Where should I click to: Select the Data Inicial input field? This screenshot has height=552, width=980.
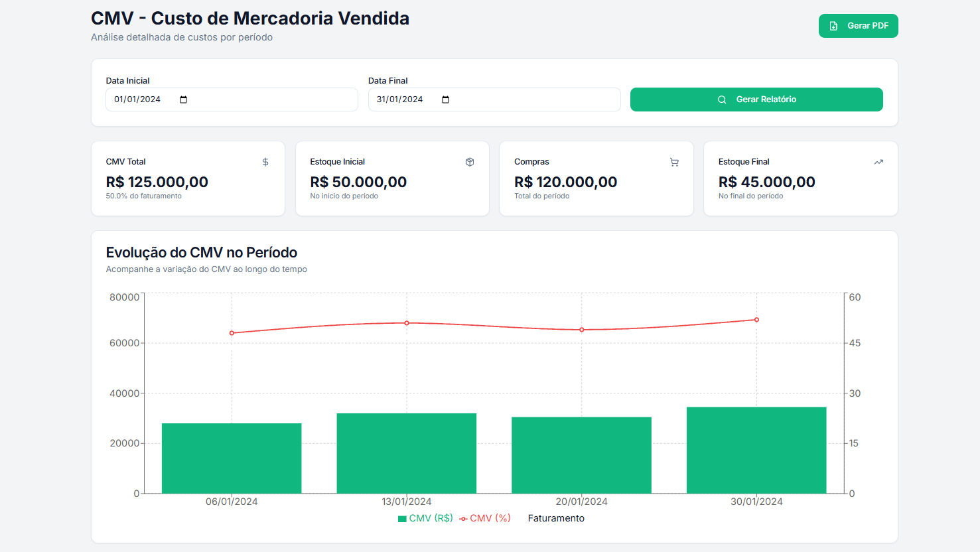point(139,99)
